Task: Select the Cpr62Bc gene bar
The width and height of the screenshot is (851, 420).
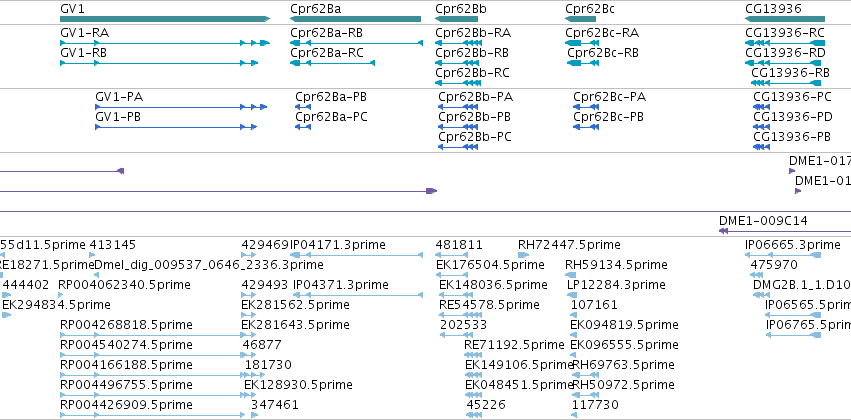Action: coord(580,19)
